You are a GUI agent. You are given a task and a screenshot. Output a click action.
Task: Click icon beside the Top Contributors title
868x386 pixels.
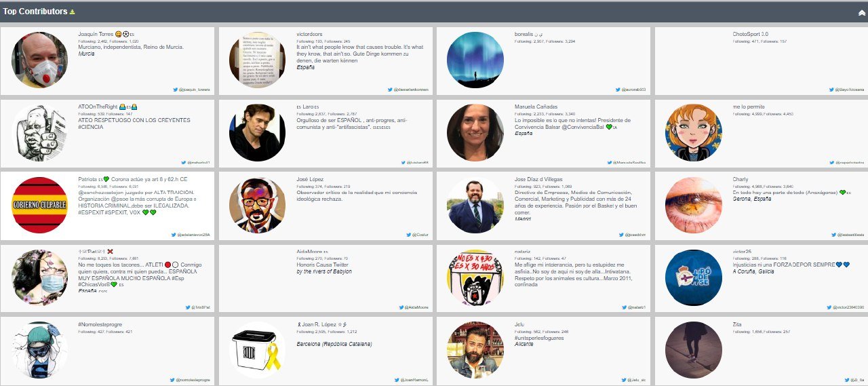pos(73,12)
